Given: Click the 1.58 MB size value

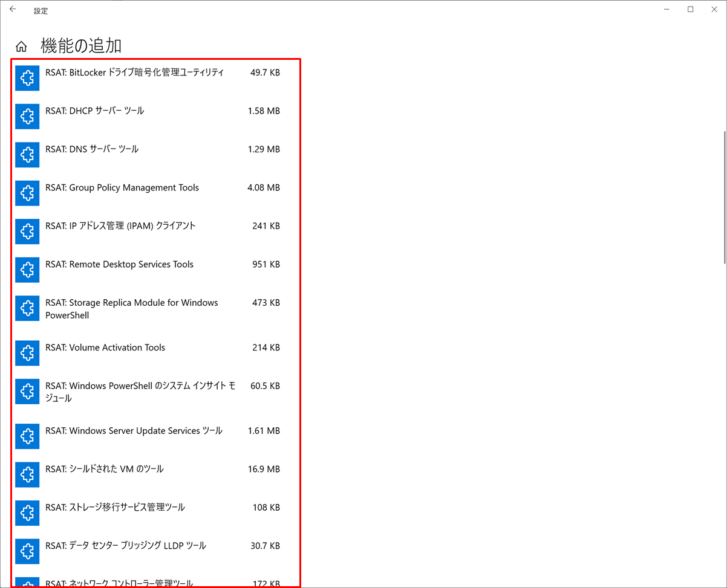Looking at the screenshot, I should point(264,111).
